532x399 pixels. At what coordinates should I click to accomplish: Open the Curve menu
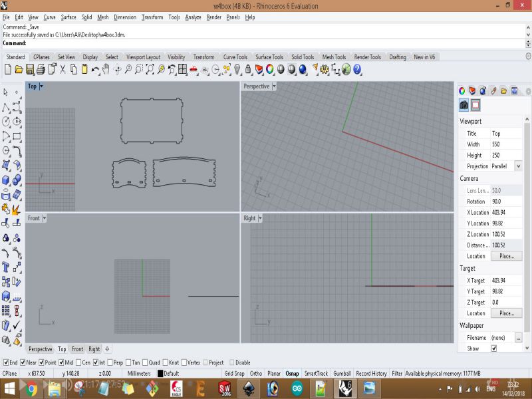click(x=49, y=17)
